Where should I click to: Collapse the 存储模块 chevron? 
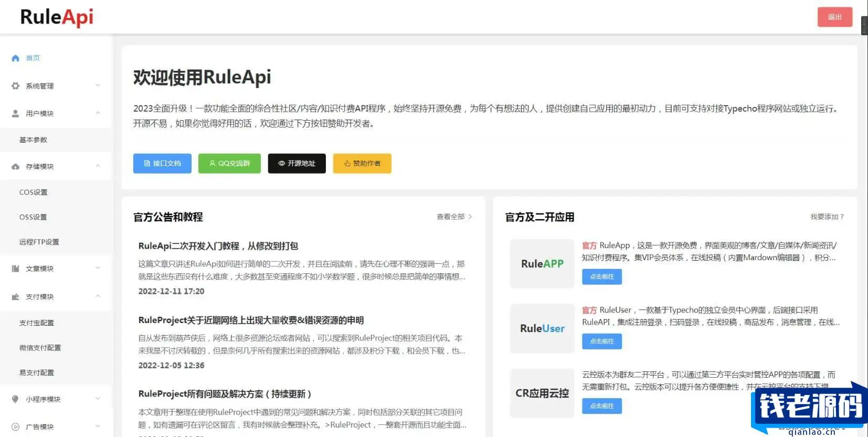pyautogui.click(x=98, y=166)
